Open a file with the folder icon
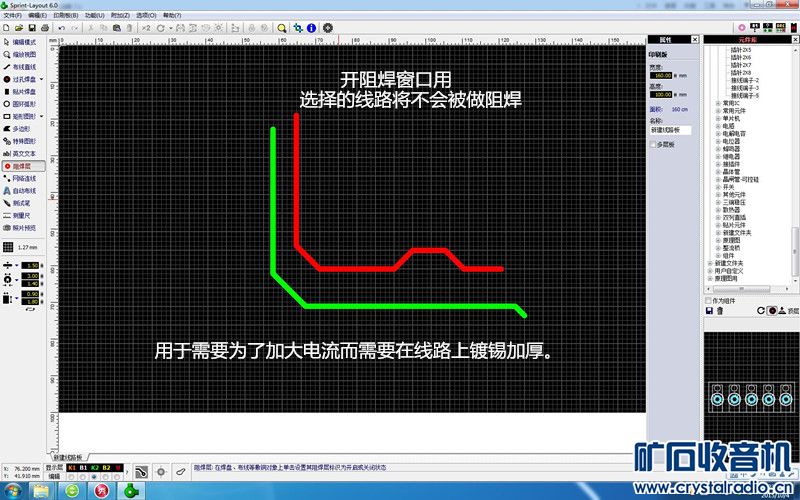The width and height of the screenshot is (800, 500). 19,28
